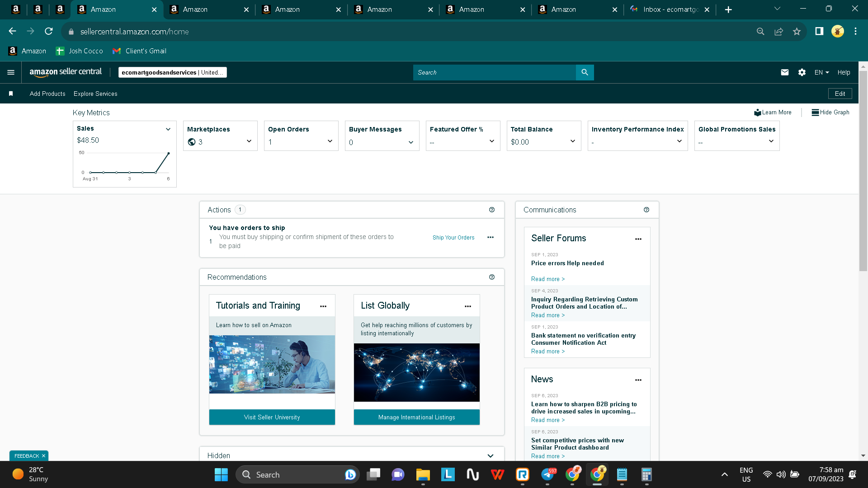Open the Client's Gmail bookmark

[x=140, y=51]
